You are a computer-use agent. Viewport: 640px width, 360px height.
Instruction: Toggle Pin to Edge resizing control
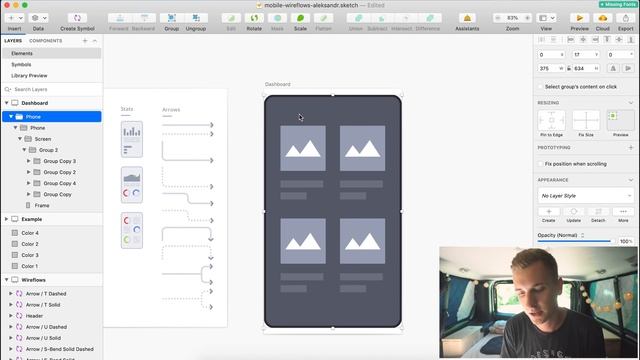[551, 120]
